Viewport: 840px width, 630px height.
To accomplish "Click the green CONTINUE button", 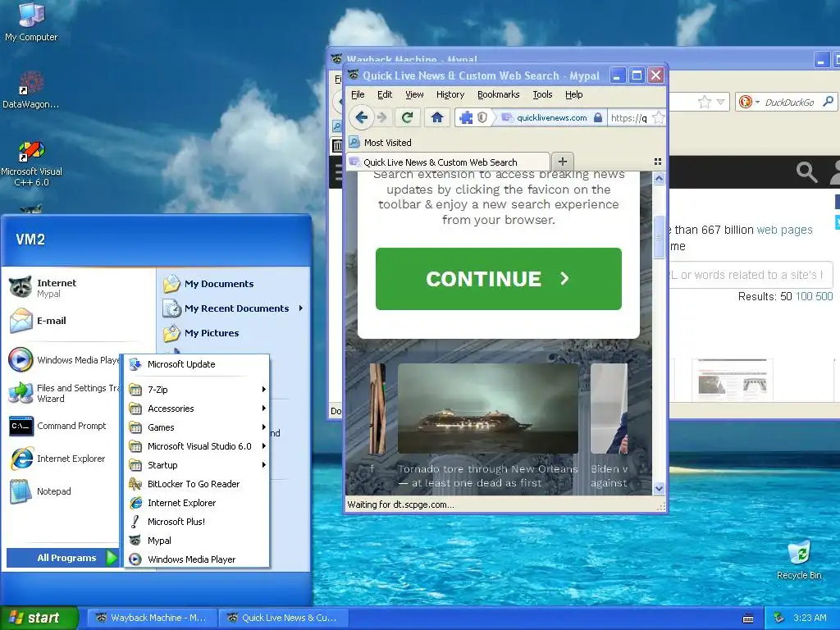I will pyautogui.click(x=498, y=279).
